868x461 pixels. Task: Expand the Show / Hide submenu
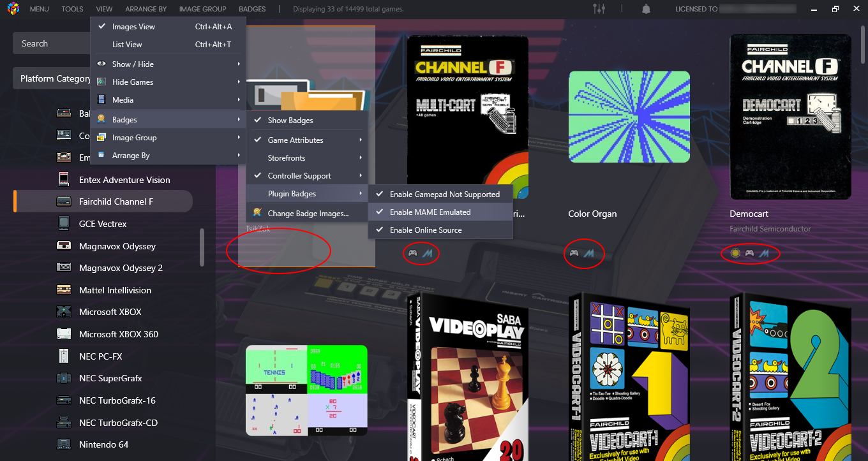(168, 64)
